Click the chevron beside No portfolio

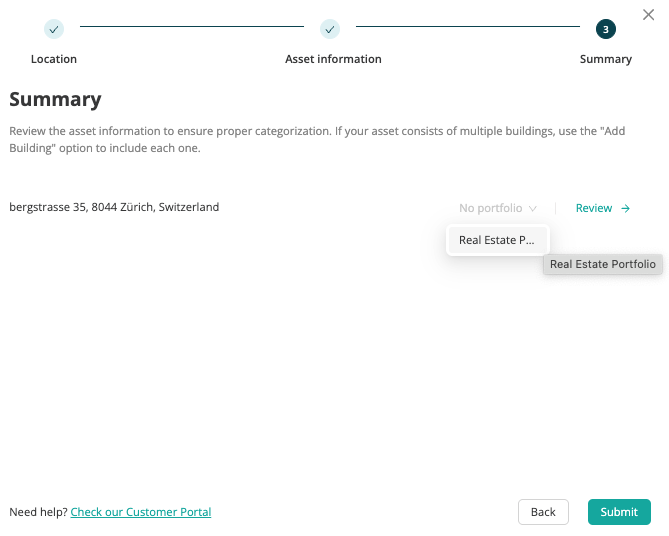[532, 208]
